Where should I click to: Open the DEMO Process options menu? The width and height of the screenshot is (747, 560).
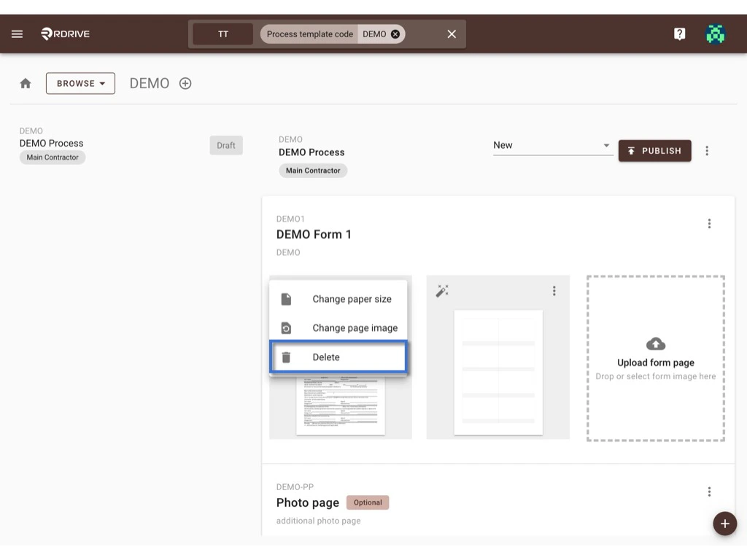(x=707, y=151)
